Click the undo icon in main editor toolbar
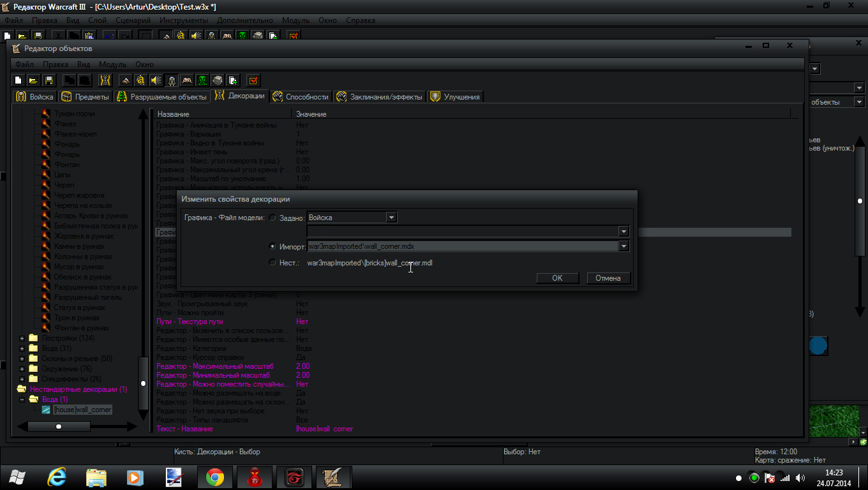 [110, 36]
